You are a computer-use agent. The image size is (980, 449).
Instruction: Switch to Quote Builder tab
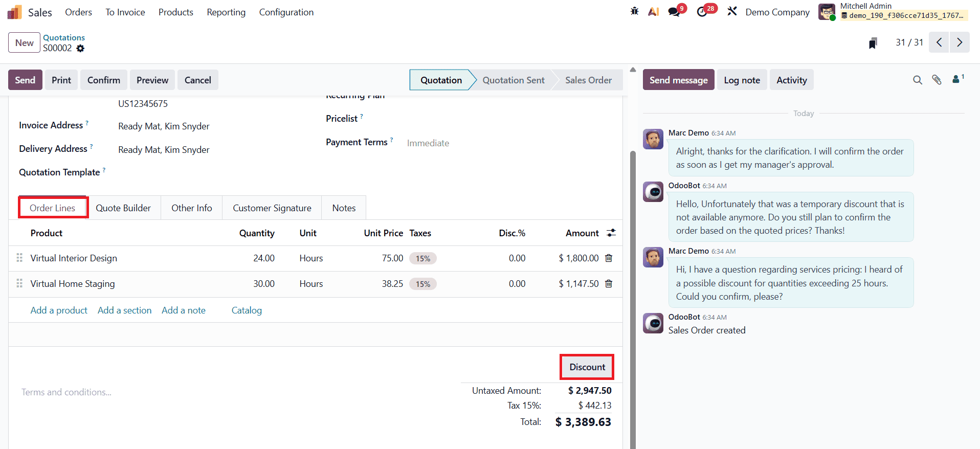123,208
